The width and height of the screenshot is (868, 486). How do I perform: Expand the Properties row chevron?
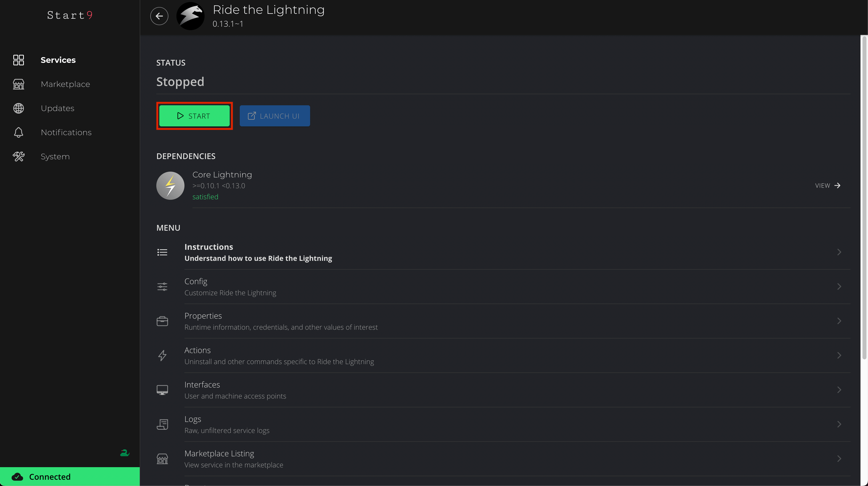point(839,321)
